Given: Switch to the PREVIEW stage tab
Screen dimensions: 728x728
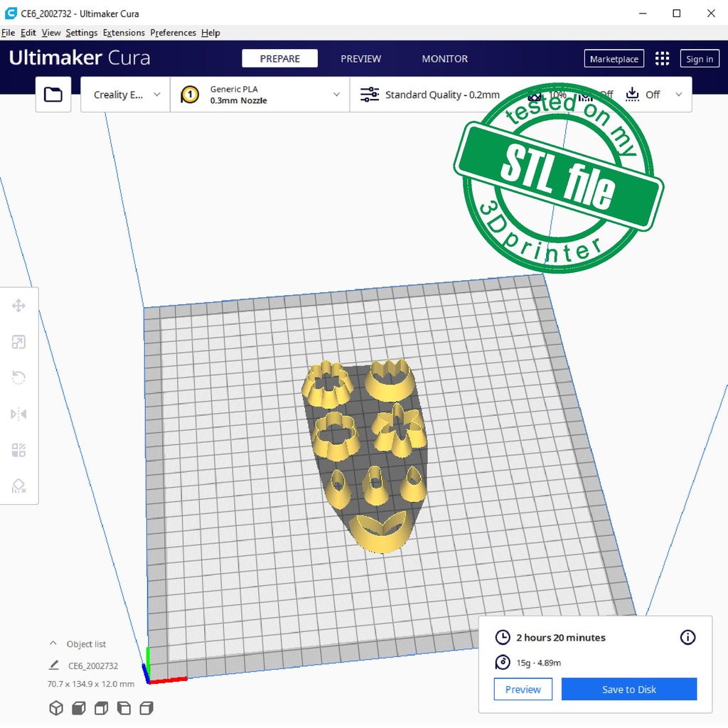Looking at the screenshot, I should [x=360, y=59].
